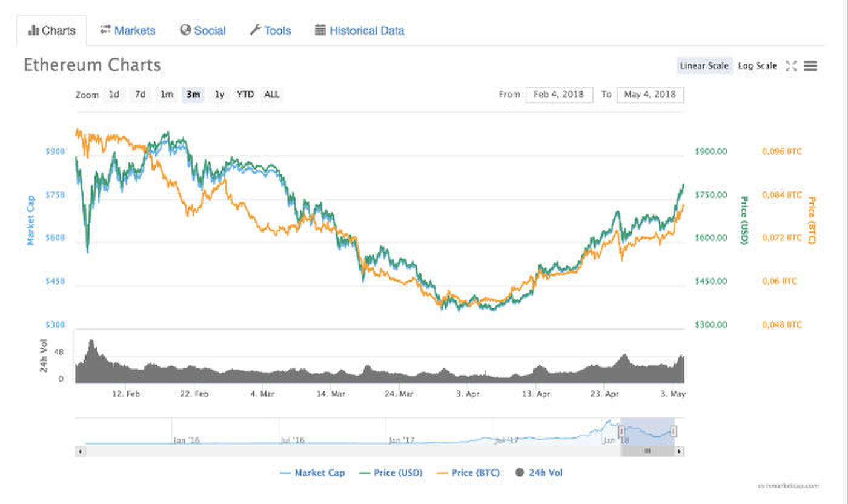
Task: Click the 0.06 BTC axis label
Action: tap(780, 282)
